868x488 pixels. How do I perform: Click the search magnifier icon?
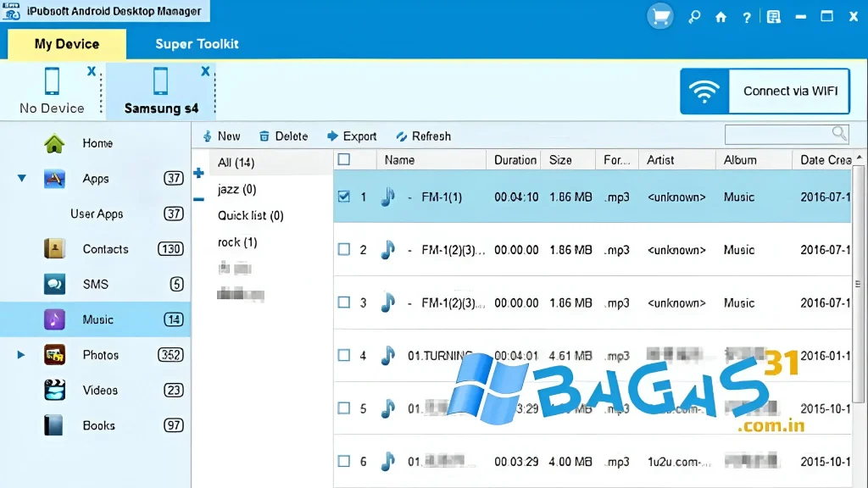tap(839, 133)
